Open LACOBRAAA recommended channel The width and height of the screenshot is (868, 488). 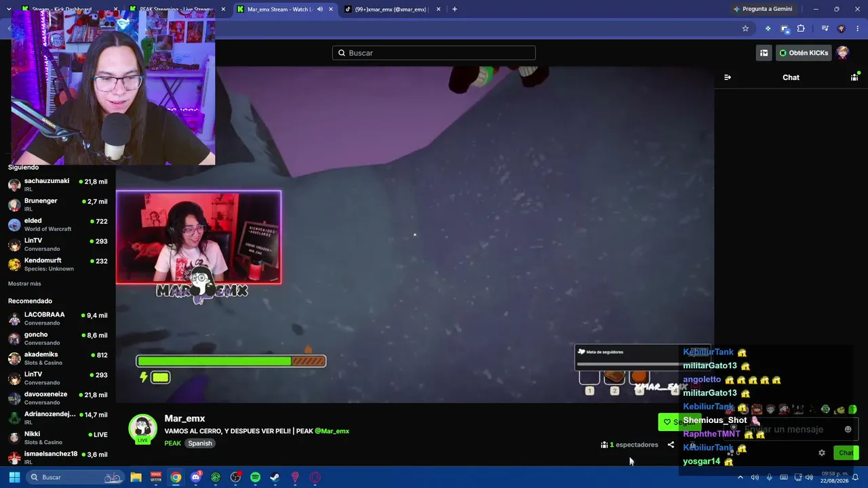coord(58,319)
